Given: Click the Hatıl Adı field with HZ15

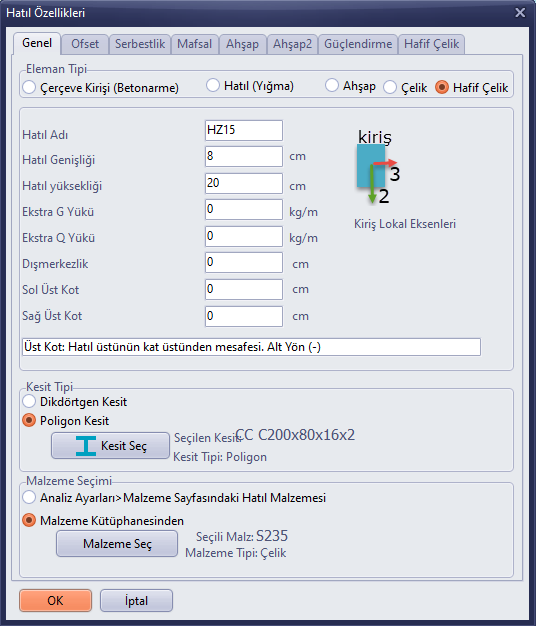Looking at the screenshot, I should (x=244, y=130).
